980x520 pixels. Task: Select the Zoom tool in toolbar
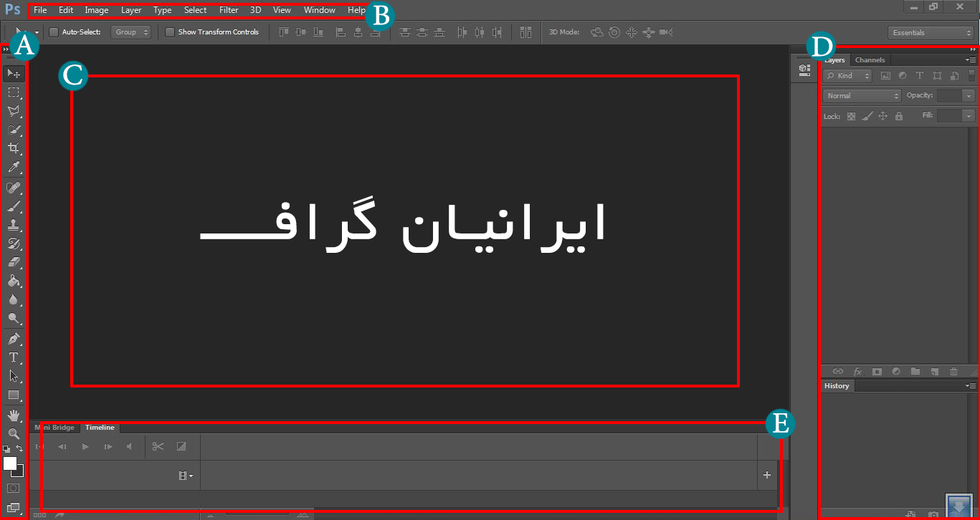click(14, 433)
